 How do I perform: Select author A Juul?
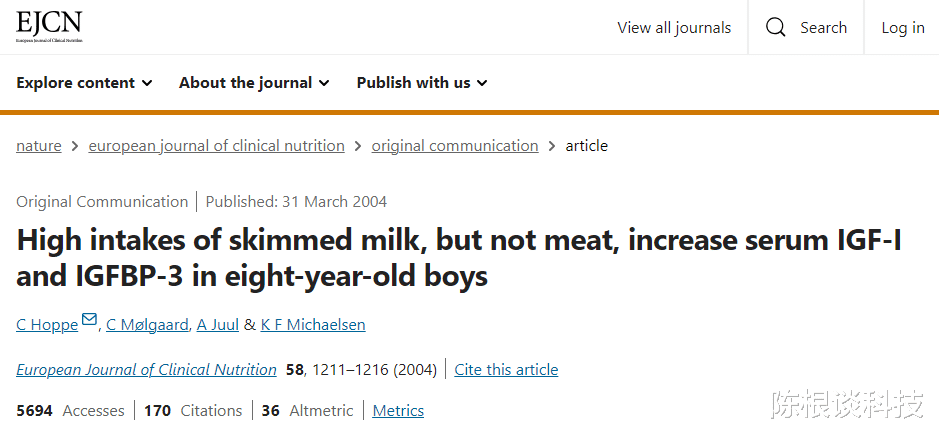click(x=218, y=324)
